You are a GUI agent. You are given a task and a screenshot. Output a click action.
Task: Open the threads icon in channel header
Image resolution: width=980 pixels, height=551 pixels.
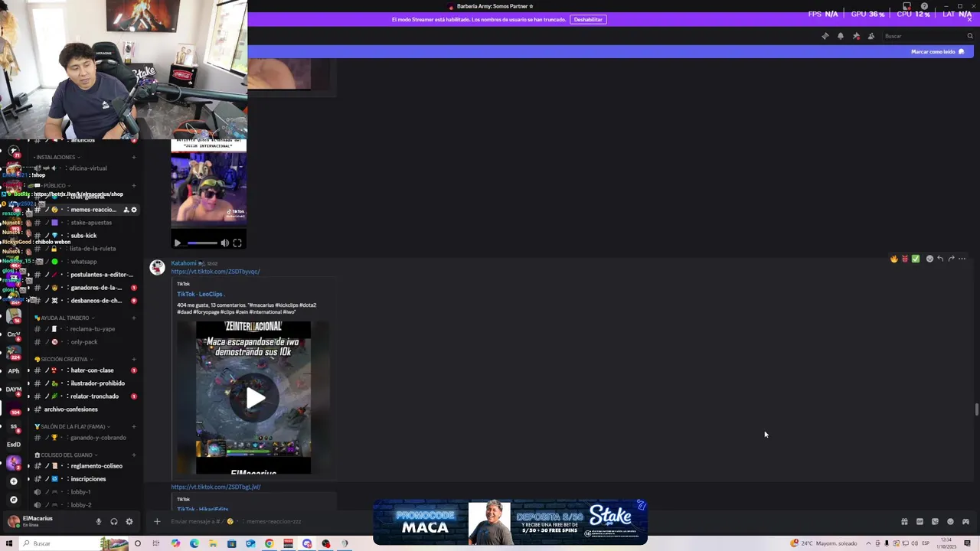(825, 36)
